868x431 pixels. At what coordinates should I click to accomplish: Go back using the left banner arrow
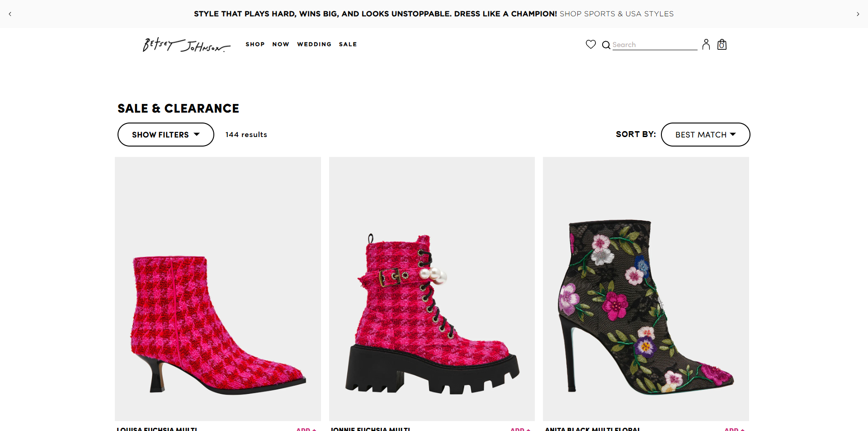click(x=10, y=14)
